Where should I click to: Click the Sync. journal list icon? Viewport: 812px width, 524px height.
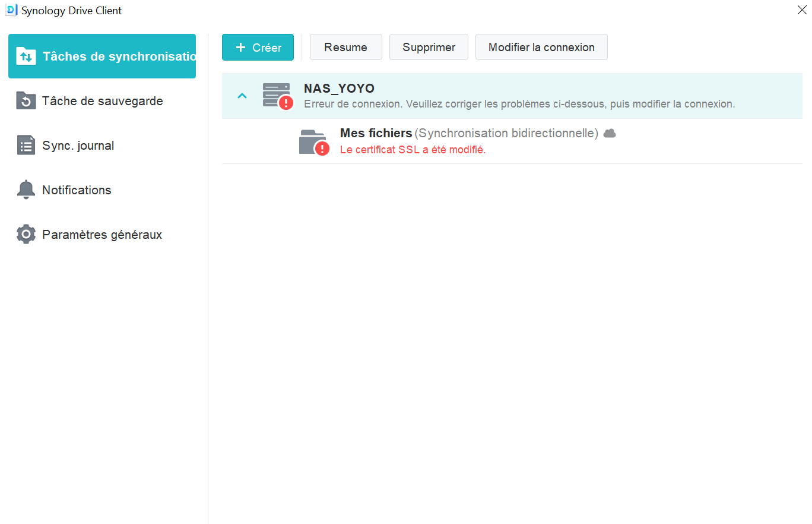26,146
